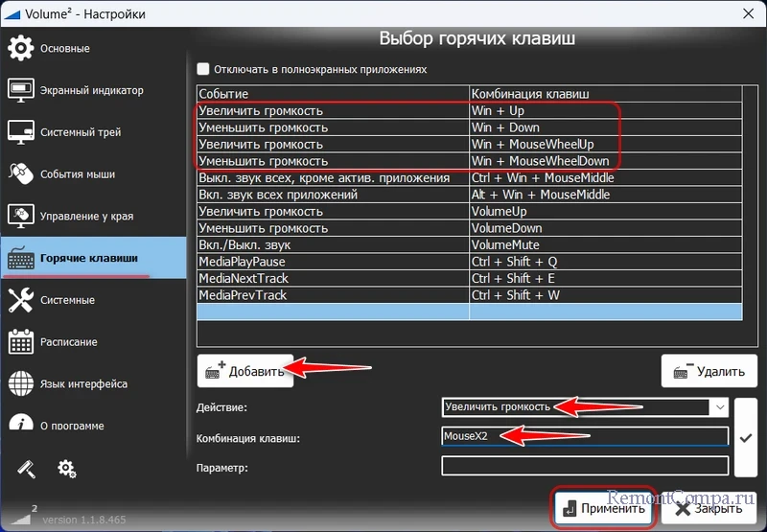Select Язык интерфейса in the sidebar
767x532 pixels.
[93, 383]
